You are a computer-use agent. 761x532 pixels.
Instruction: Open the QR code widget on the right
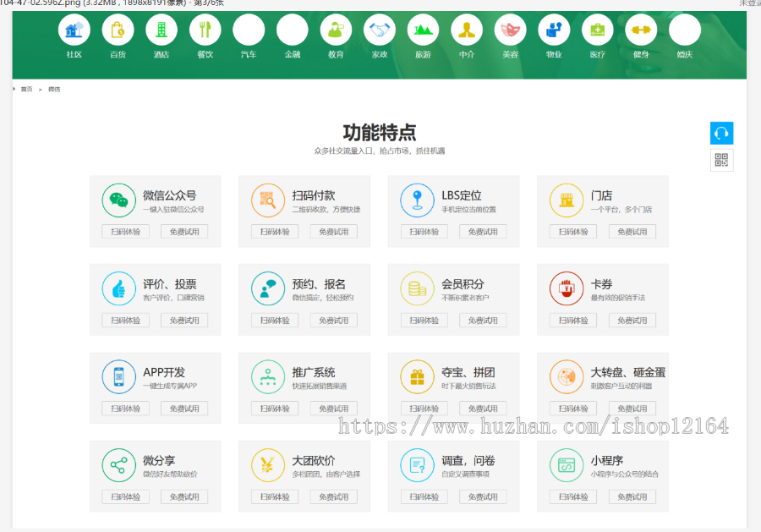click(721, 160)
